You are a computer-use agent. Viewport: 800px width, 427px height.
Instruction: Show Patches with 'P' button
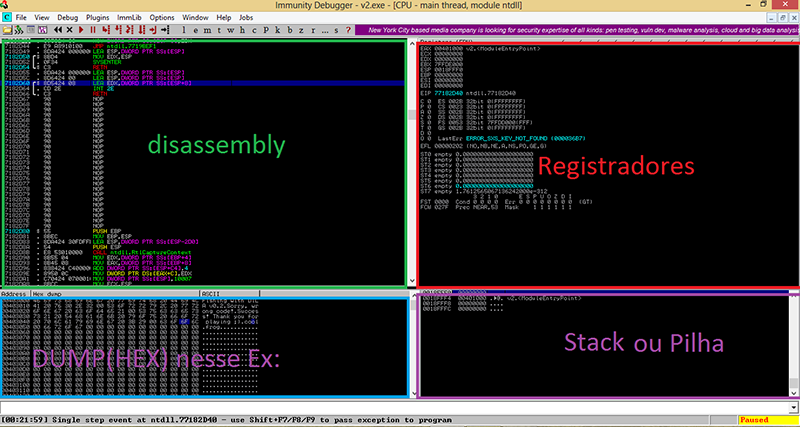coord(266,30)
